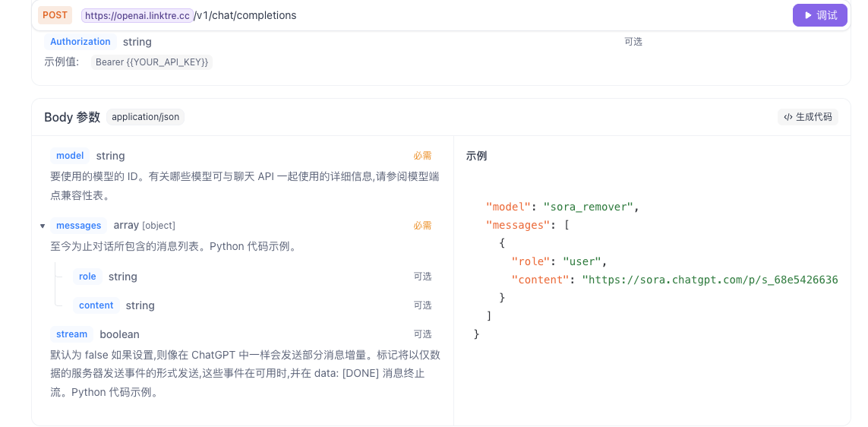Click the sora.chatgpt.com URL in example code
868x427 pixels.
[x=710, y=280]
